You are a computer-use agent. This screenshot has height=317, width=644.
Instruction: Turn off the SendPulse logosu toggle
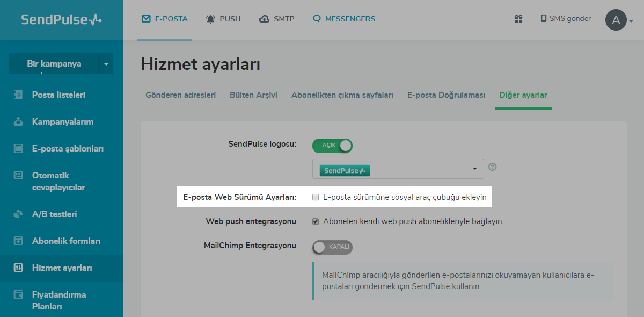coord(332,146)
